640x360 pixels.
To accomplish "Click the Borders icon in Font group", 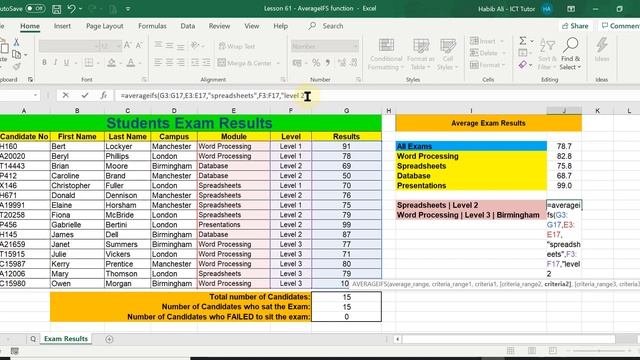I will [x=88, y=62].
